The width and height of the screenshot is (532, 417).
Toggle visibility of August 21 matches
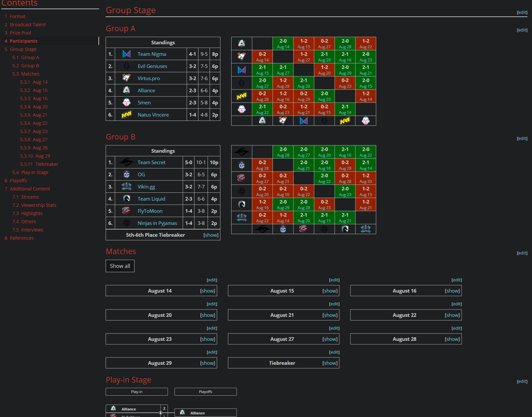[x=330, y=315]
